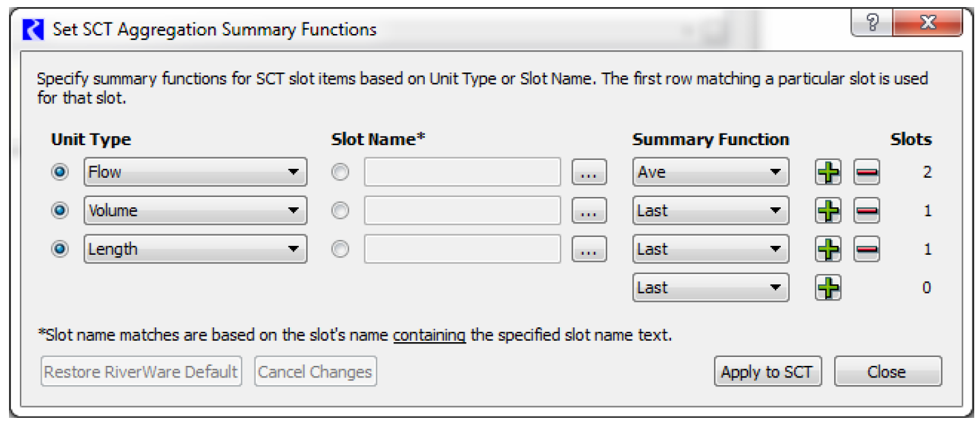Screen dimensions: 980x432
Task: Open the Ave summary function dropdown
Action: tap(711, 172)
